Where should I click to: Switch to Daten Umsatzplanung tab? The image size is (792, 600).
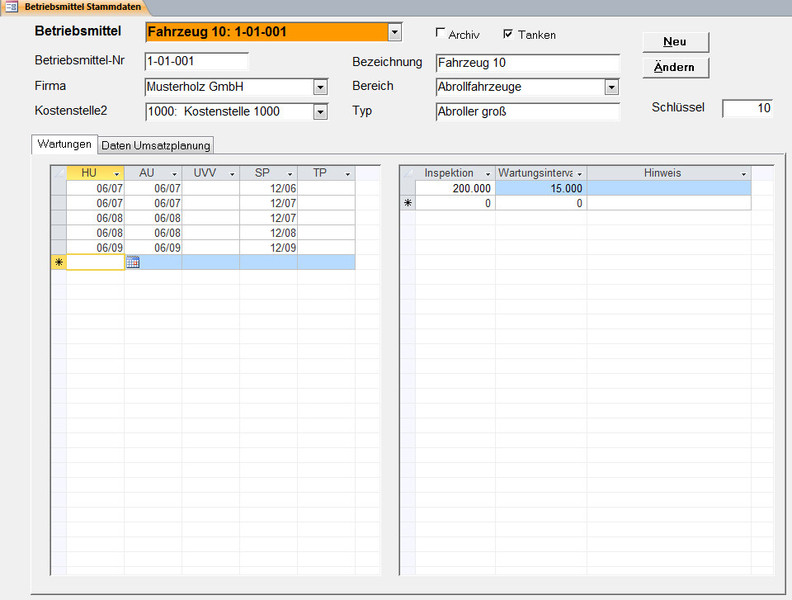point(156,145)
